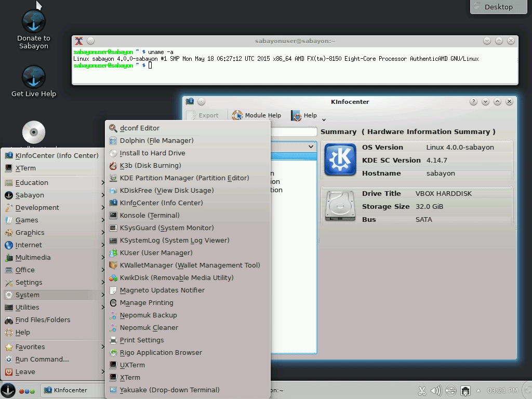Click the Module Help toolbar icon
Screen dimensions: 532x399
237,115
